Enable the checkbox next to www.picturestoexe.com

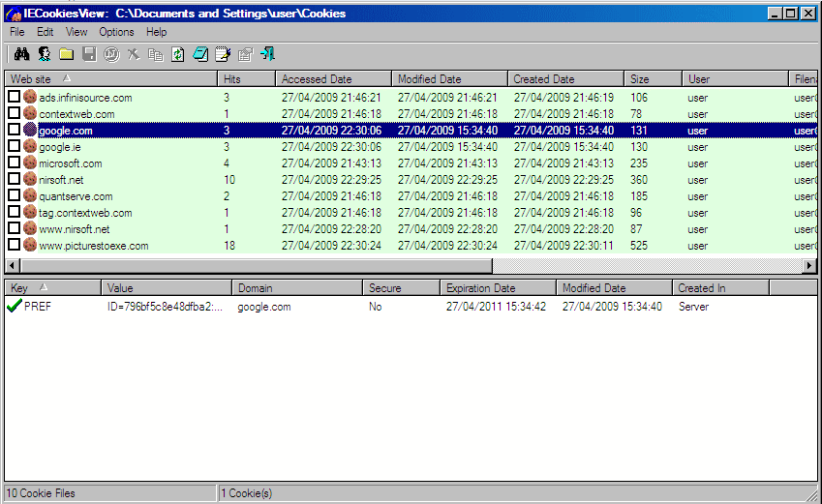14,246
